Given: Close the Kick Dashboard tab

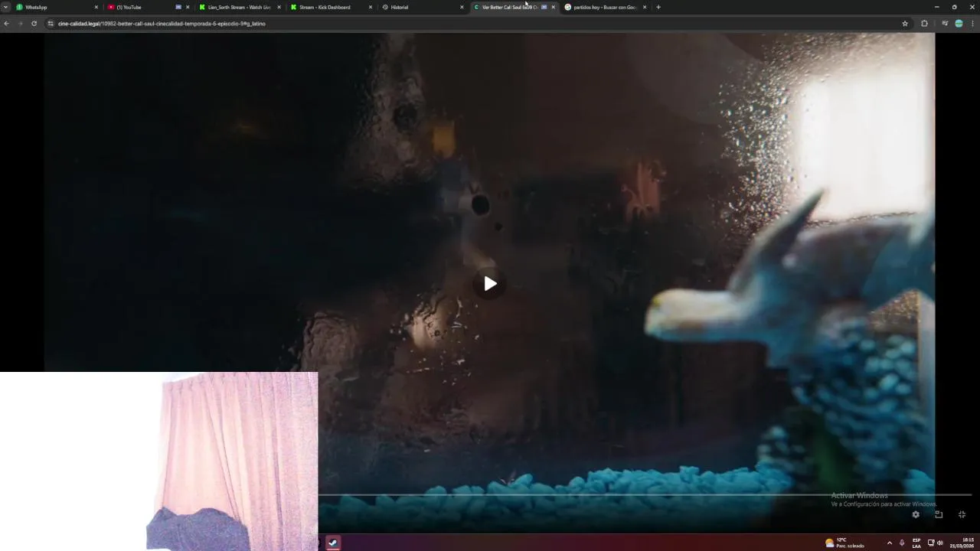Looking at the screenshot, I should 371,7.
